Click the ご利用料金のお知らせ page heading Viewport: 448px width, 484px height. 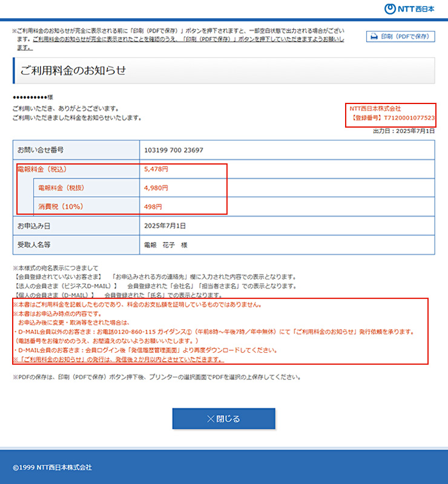tap(73, 70)
